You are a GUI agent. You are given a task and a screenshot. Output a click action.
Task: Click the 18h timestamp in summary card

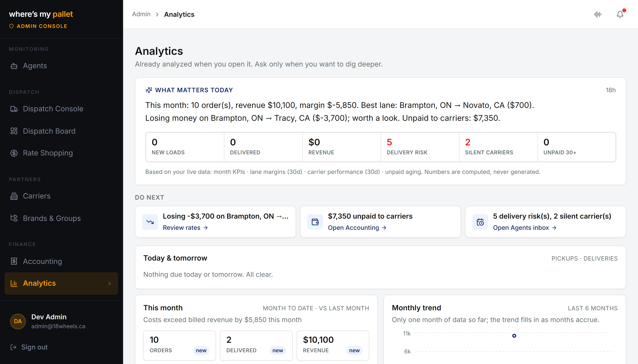pyautogui.click(x=610, y=90)
